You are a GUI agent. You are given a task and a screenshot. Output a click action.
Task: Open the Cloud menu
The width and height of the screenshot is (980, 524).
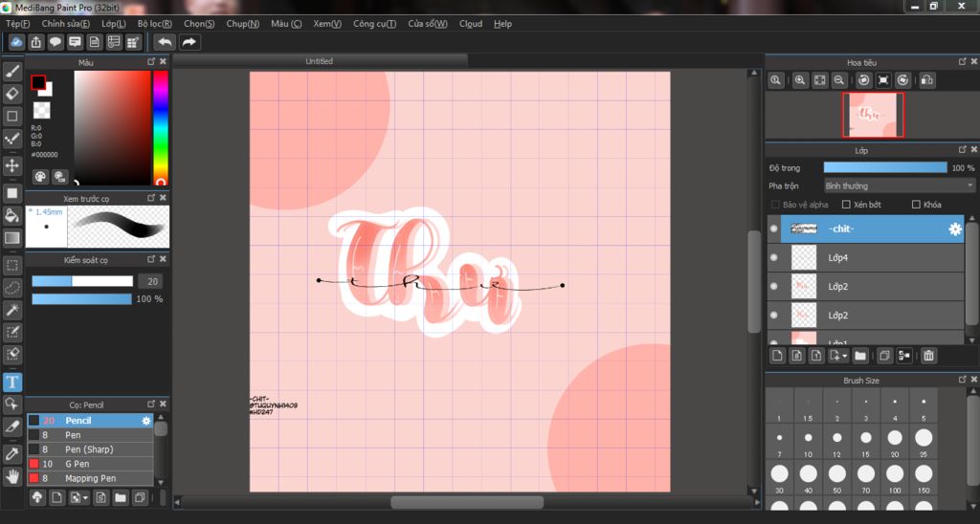(x=471, y=24)
